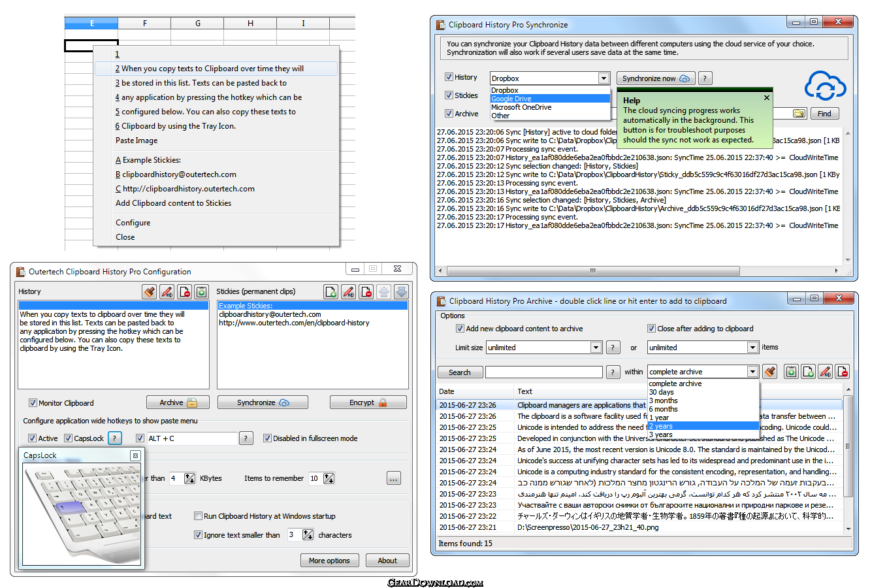
Task: Click the ellipsis button beside Items to remember
Action: pos(394,479)
